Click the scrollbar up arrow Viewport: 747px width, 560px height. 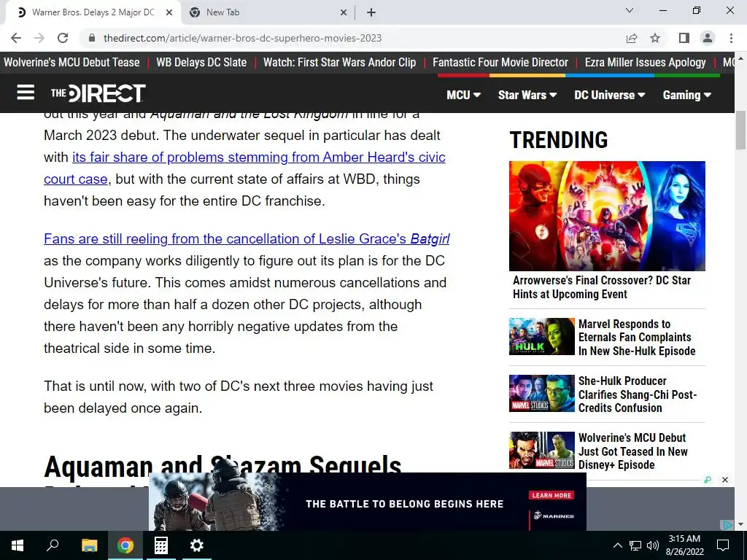tap(740, 58)
